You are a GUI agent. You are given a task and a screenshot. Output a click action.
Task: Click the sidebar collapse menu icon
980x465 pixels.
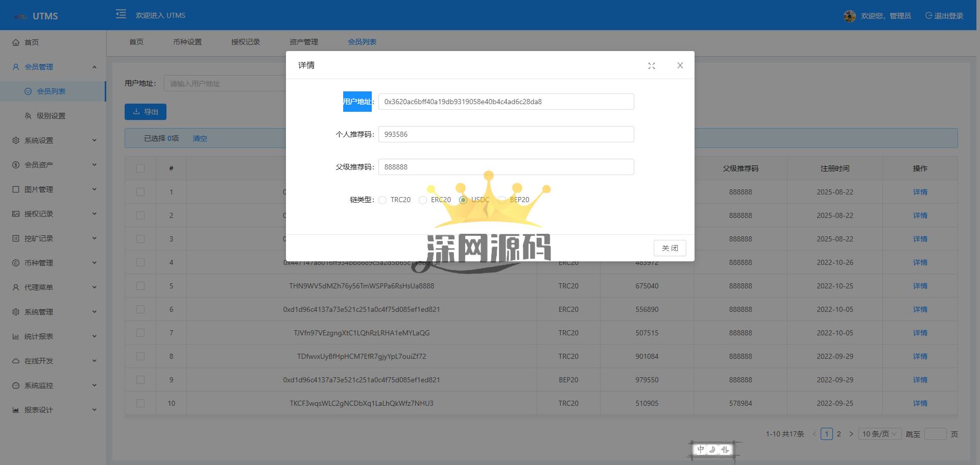(121, 14)
